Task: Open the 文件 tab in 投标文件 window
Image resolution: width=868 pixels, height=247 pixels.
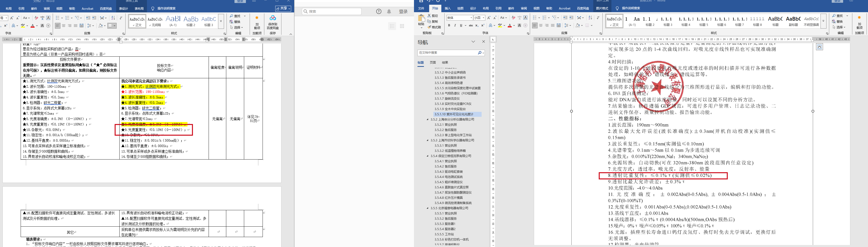Action: (x=421, y=8)
